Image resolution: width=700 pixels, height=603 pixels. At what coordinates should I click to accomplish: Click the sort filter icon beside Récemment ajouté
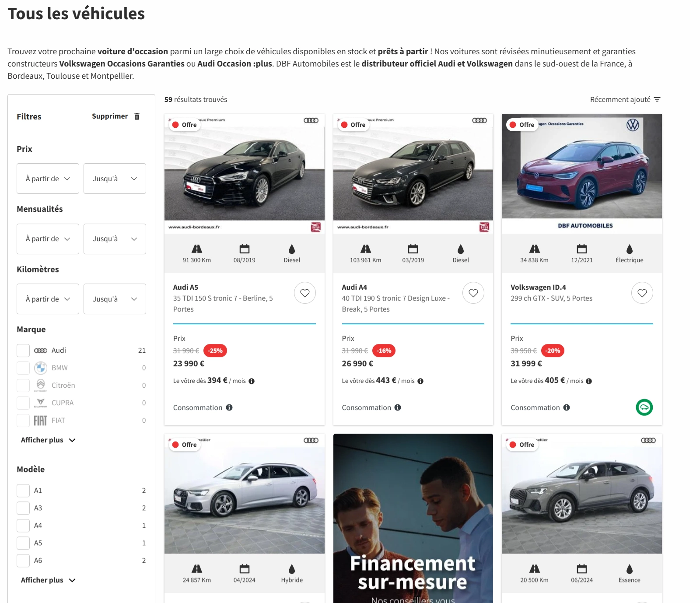(657, 100)
